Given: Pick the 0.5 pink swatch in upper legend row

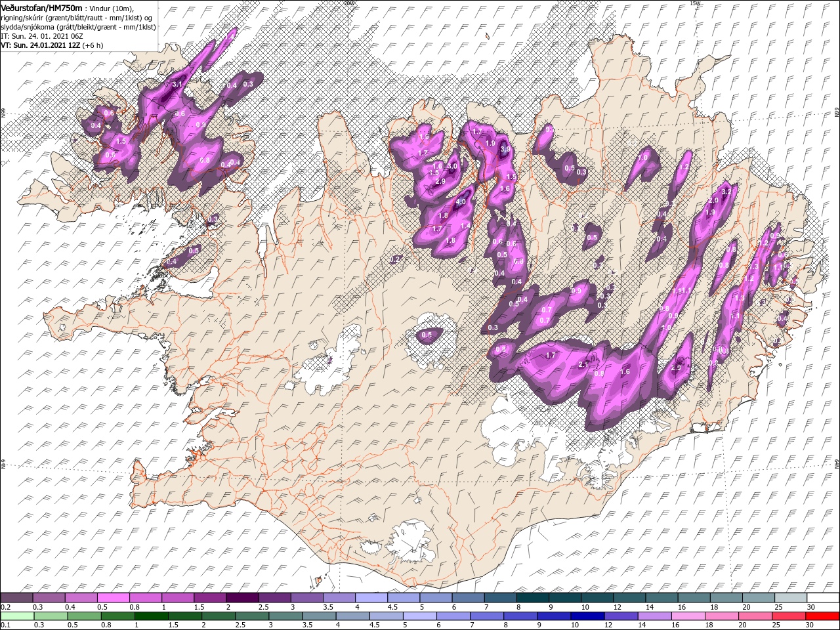Looking at the screenshot, I should pos(114,598).
